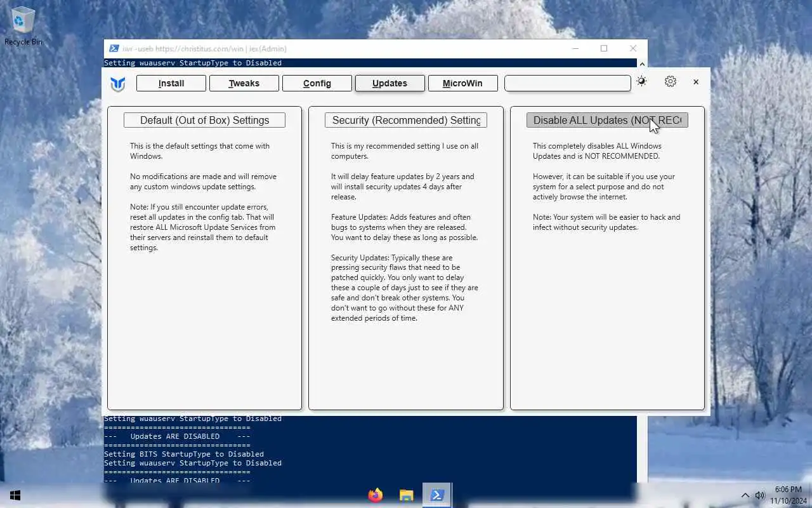
Task: Toggle the light/dark theme icon
Action: [641, 81]
